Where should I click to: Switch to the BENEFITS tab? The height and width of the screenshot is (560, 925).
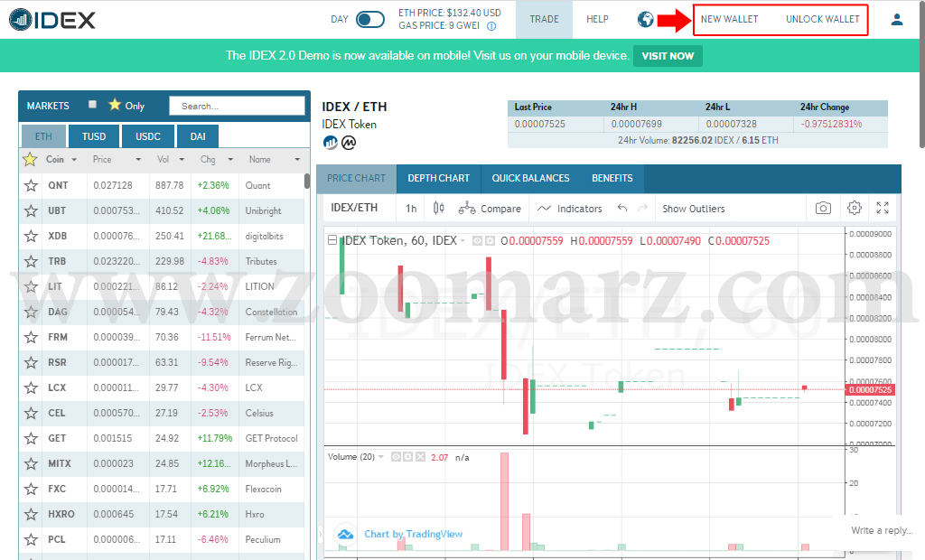click(x=612, y=178)
